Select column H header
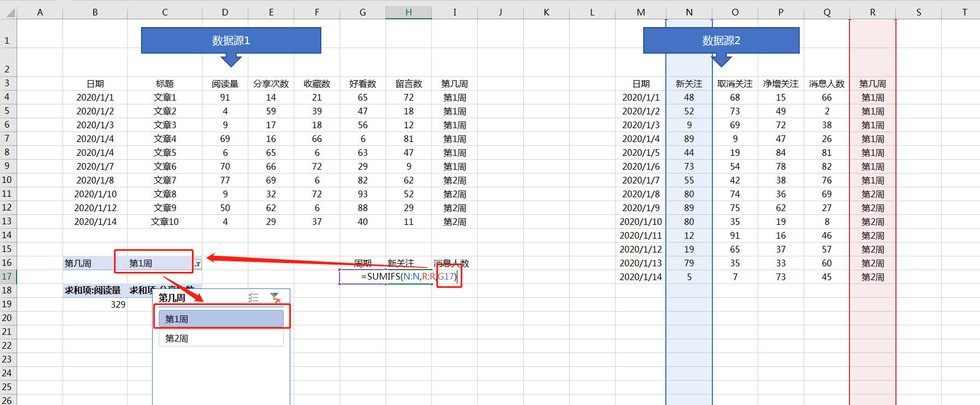Image resolution: width=980 pixels, height=405 pixels. click(408, 12)
